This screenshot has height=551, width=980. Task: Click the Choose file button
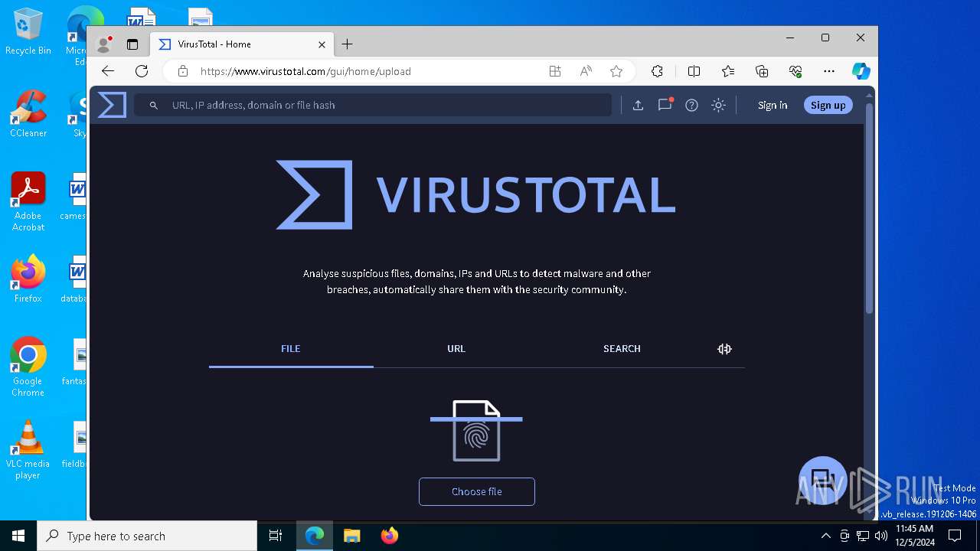(x=477, y=491)
